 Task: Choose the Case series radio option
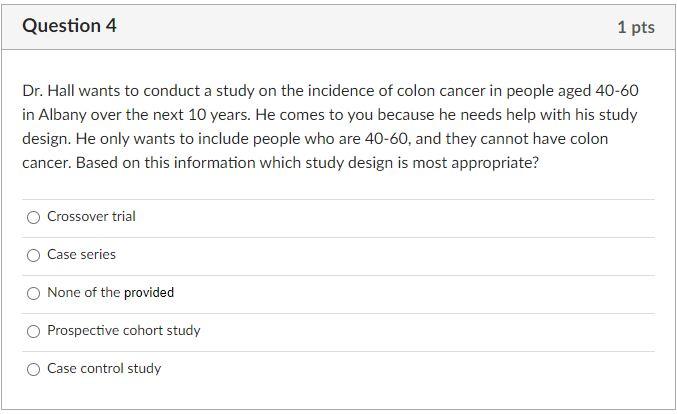click(33, 255)
